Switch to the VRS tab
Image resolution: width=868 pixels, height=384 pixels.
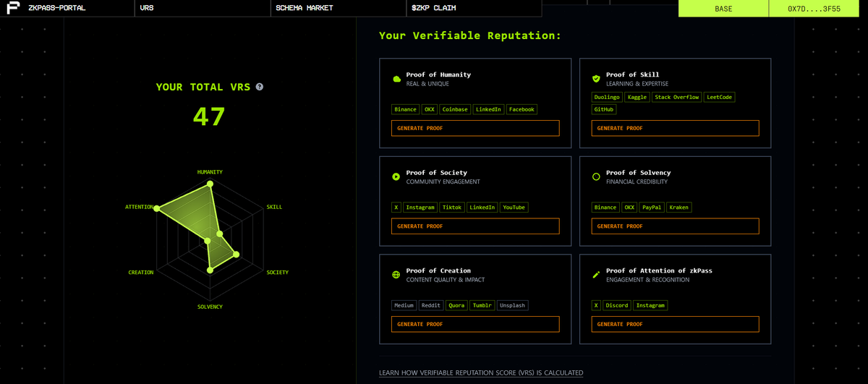203,9
